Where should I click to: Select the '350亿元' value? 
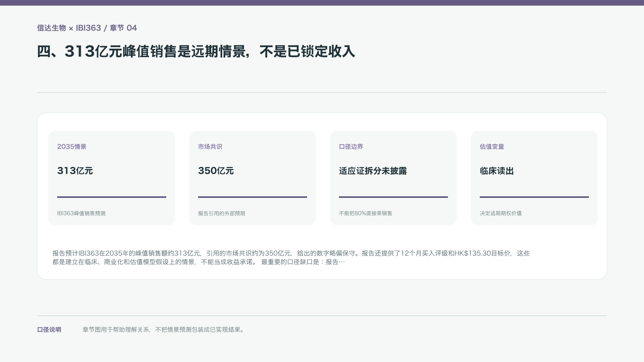(216, 171)
